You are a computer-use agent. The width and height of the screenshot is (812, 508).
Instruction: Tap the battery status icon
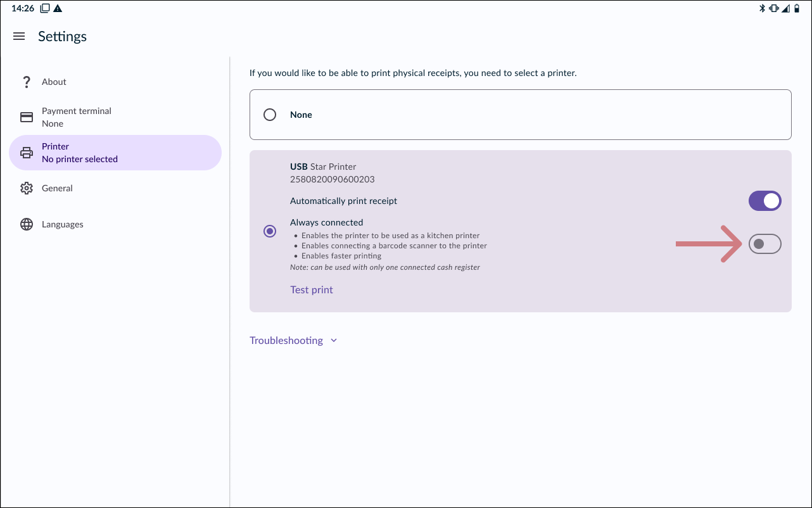[x=797, y=8]
